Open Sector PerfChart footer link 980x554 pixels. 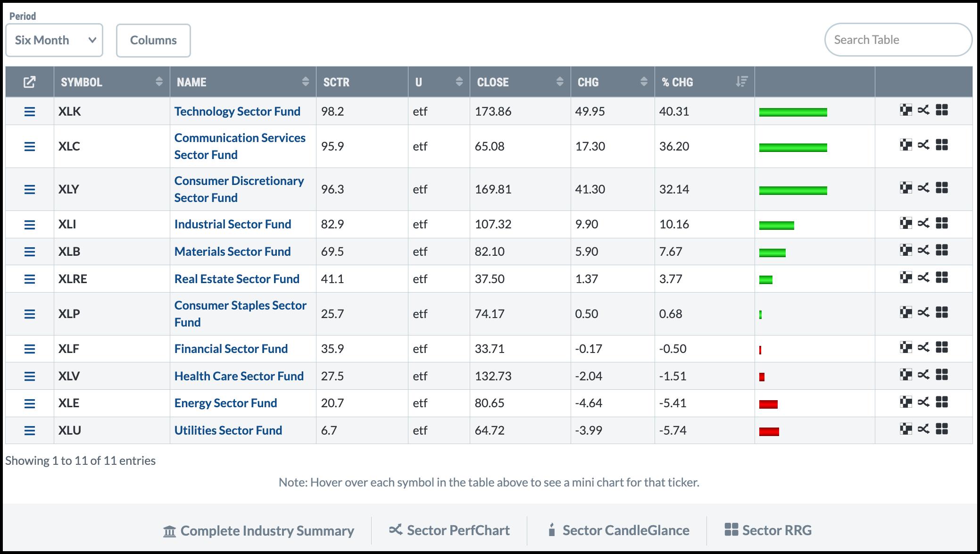pos(449,530)
